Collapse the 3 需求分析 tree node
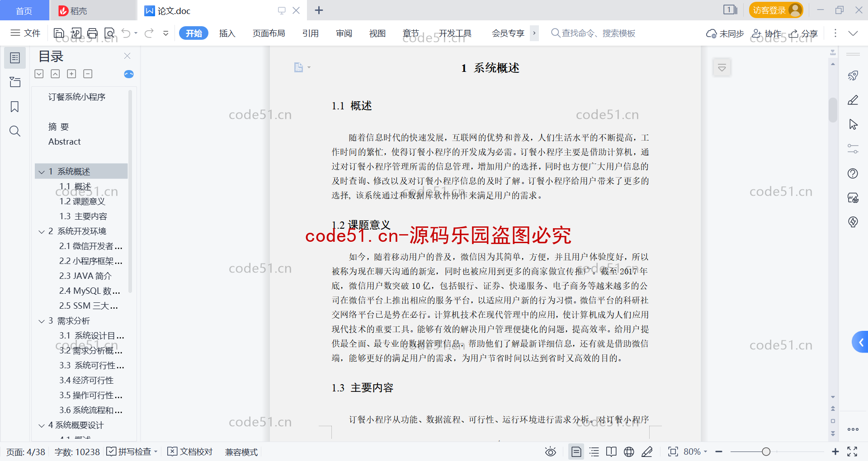The height and width of the screenshot is (461, 868). (42, 321)
